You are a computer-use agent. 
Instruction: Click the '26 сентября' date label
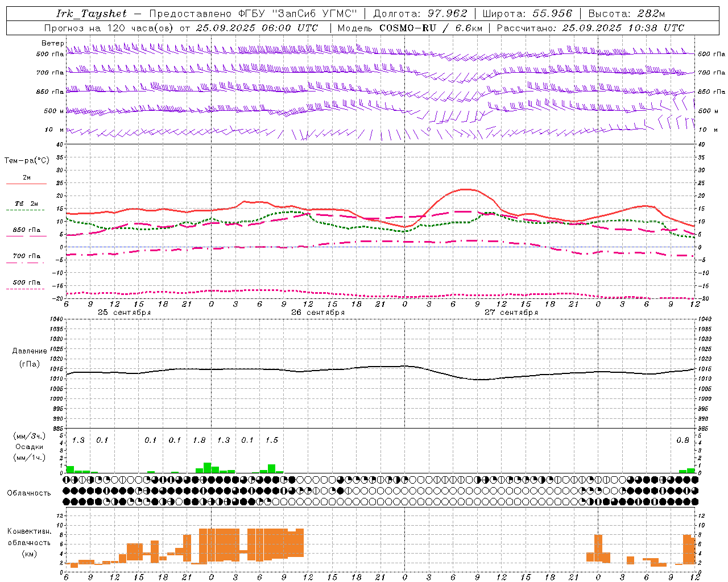tap(318, 313)
